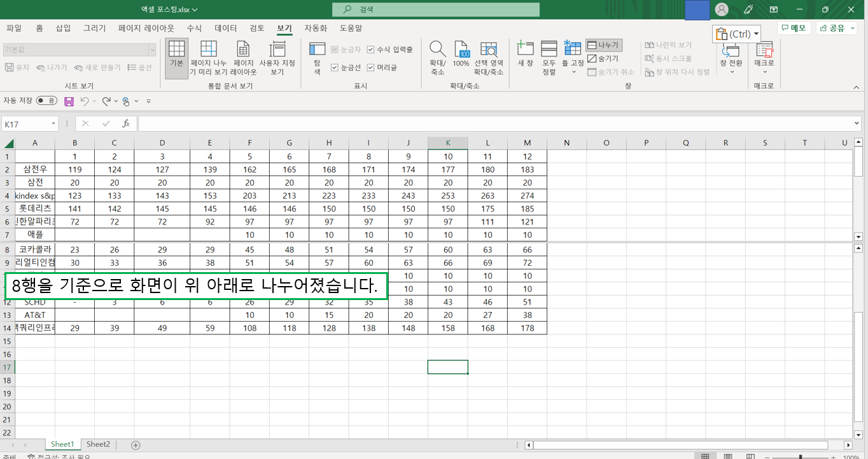Click the purple save icon

(x=69, y=101)
